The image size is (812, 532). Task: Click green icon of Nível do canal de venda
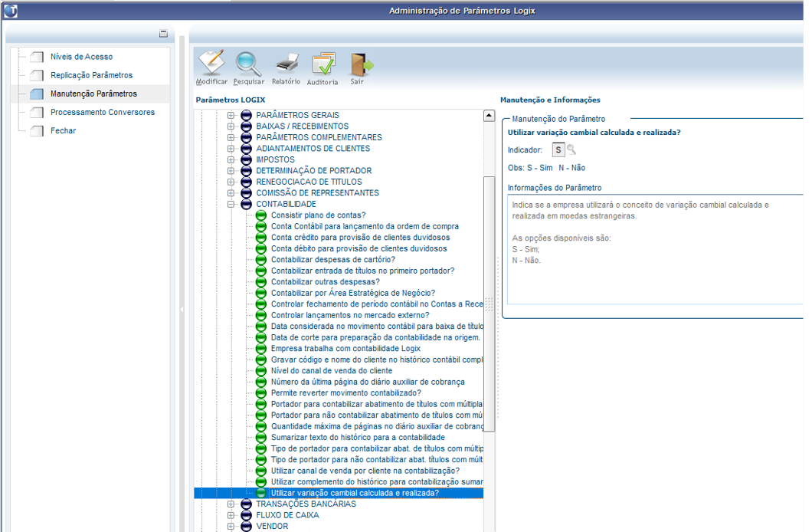pos(261,371)
